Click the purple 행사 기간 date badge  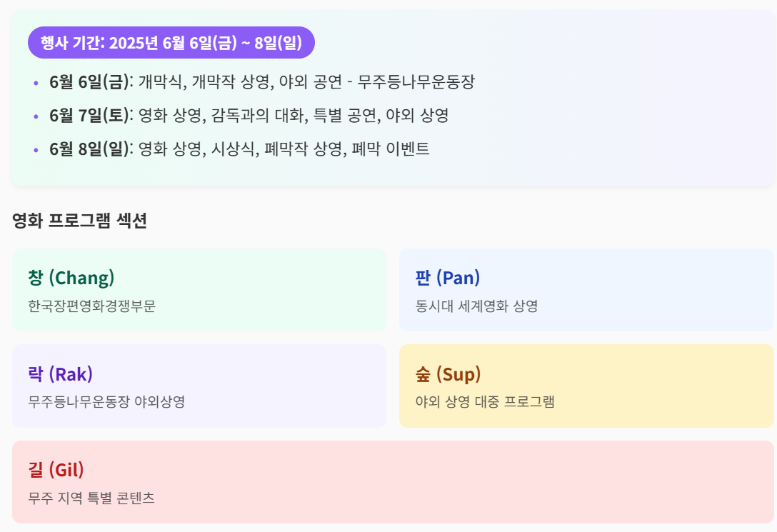171,43
